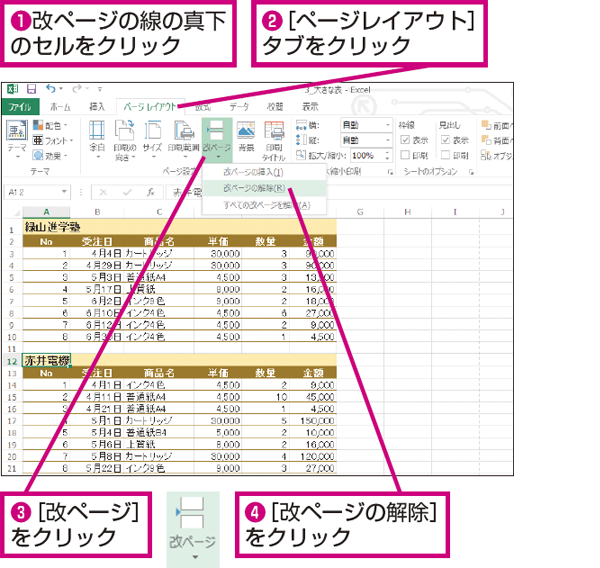Expand the Name Box dropdown arrow

pyautogui.click(x=64, y=192)
